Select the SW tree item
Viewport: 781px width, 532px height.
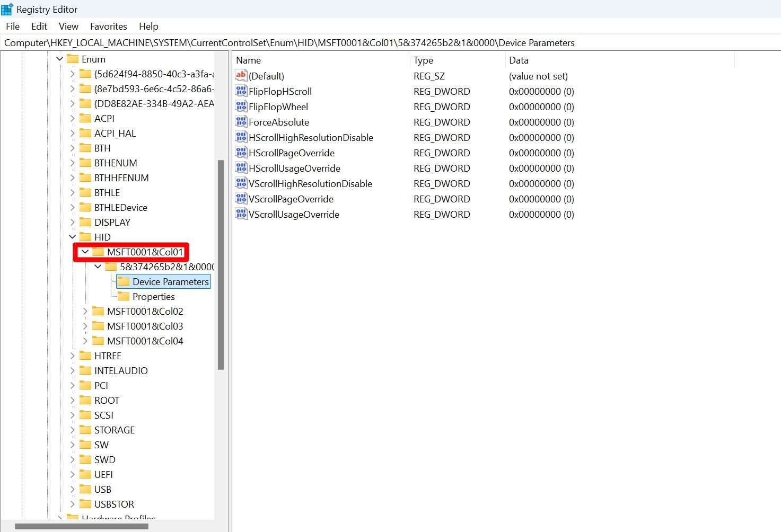click(101, 445)
